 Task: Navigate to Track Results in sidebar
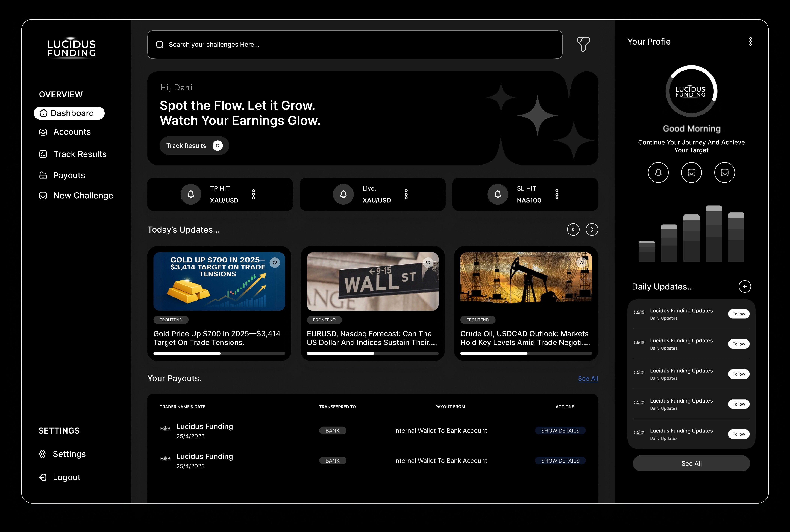73,154
